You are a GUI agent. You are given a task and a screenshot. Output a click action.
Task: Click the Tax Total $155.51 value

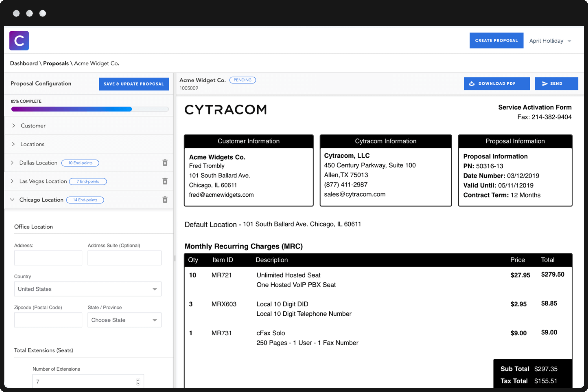[x=546, y=381]
